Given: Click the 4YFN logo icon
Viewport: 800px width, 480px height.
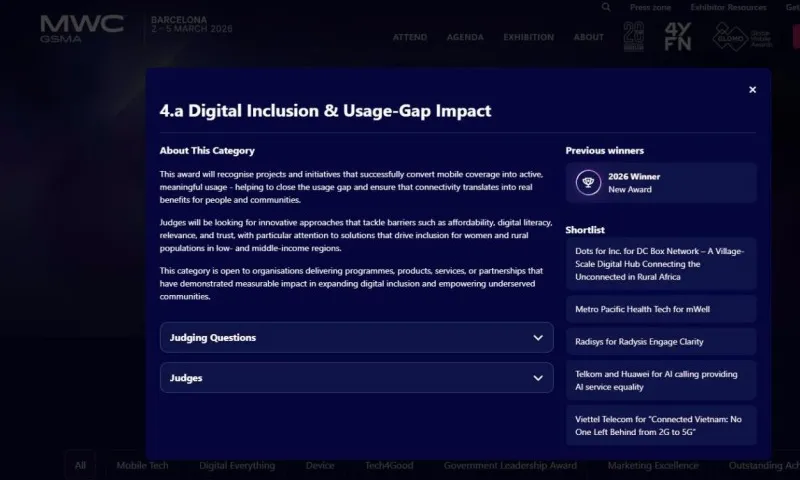Looking at the screenshot, I should click(x=679, y=37).
